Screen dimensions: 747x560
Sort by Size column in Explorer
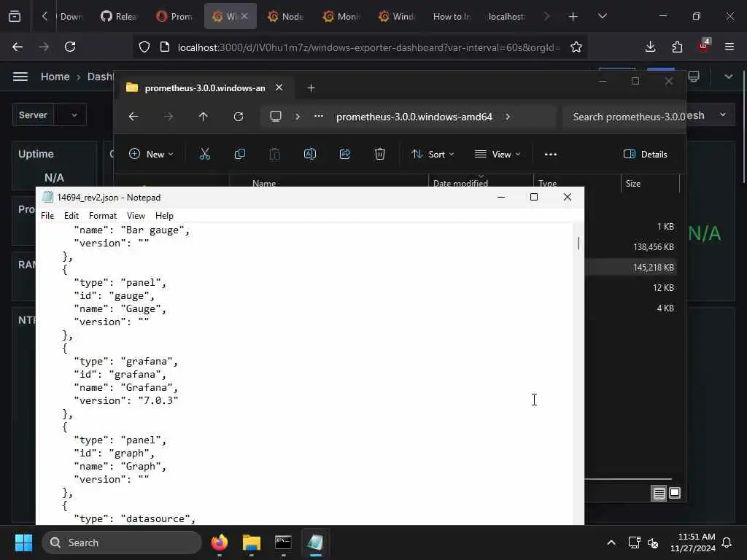point(650,183)
